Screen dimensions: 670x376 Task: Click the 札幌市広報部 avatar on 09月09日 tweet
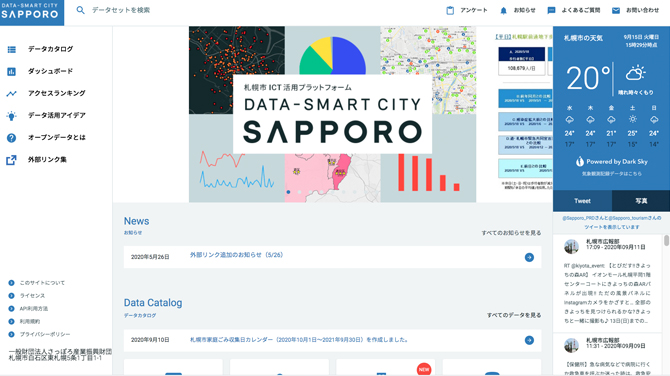pos(571,345)
